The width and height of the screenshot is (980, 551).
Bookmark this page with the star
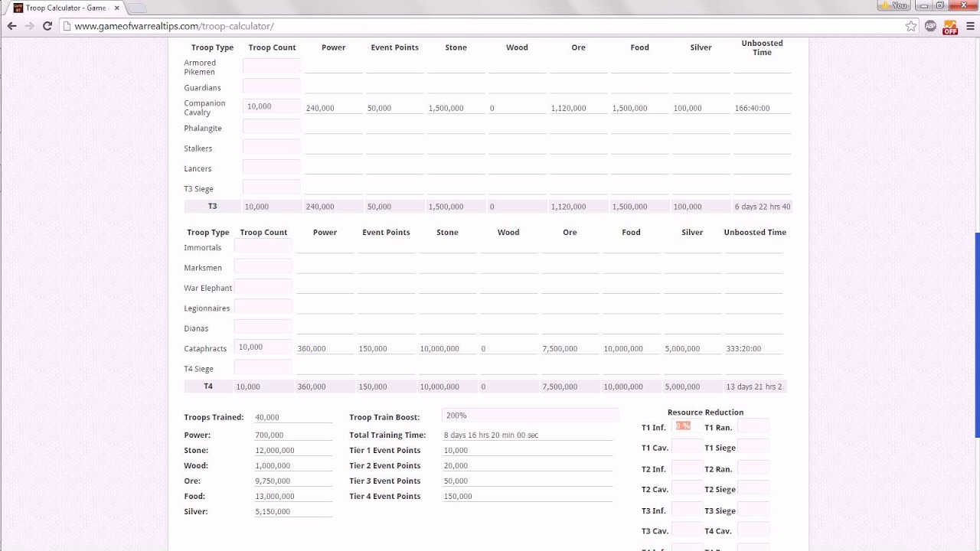[x=911, y=26]
